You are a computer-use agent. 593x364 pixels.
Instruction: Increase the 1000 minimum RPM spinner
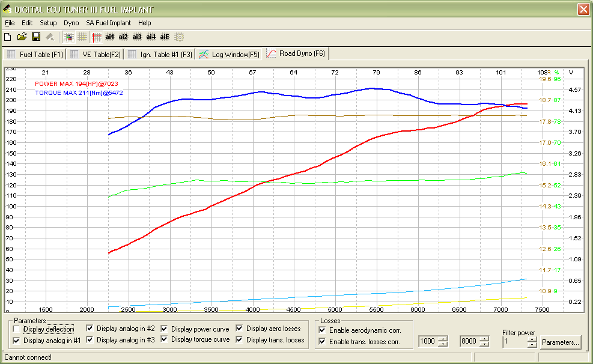click(443, 338)
